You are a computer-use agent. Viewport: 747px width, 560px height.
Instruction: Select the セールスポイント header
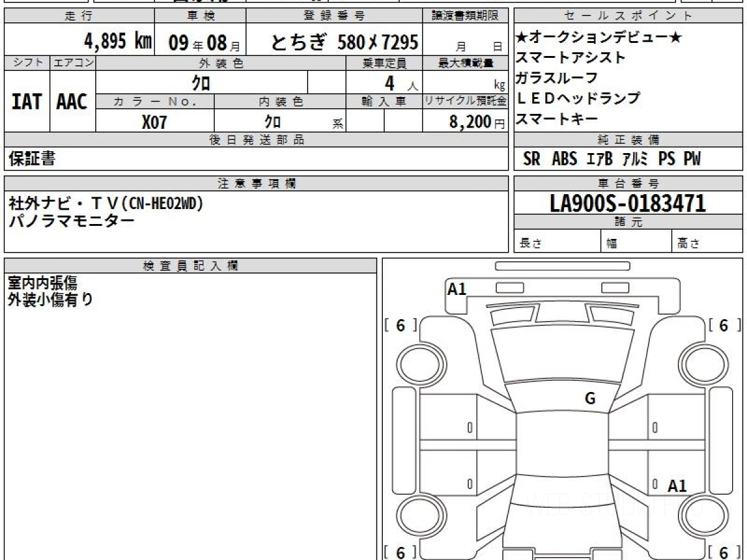[628, 16]
